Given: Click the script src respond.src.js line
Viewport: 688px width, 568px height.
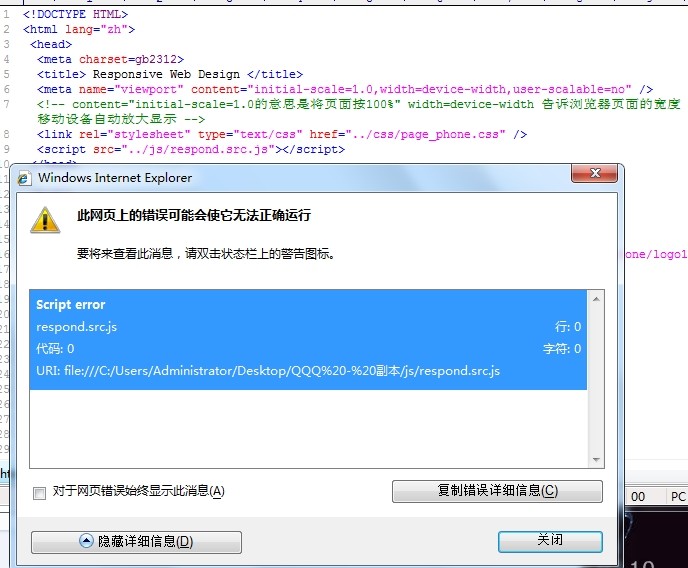Looking at the screenshot, I should point(191,150).
